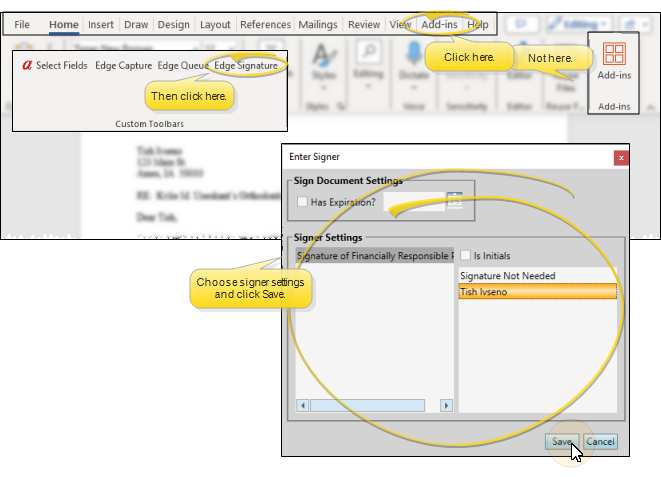This screenshot has width=661, height=477.
Task: Open the expiration date calendar picker
Action: pyautogui.click(x=455, y=201)
